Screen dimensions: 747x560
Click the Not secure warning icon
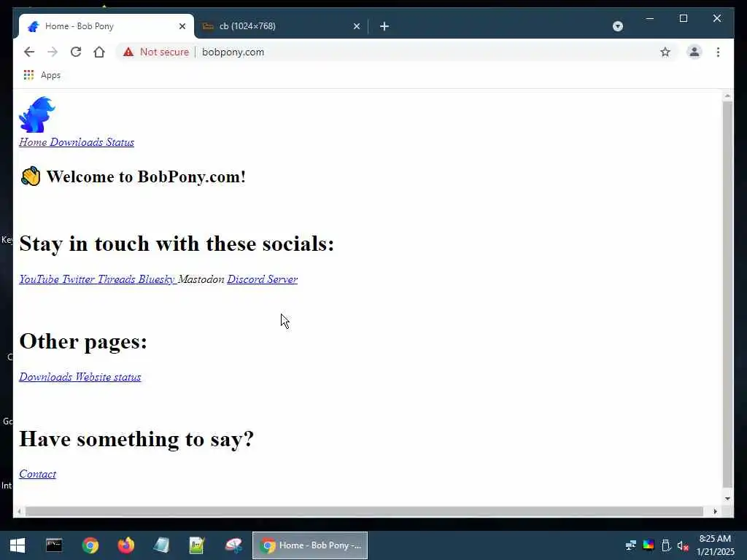click(x=128, y=52)
